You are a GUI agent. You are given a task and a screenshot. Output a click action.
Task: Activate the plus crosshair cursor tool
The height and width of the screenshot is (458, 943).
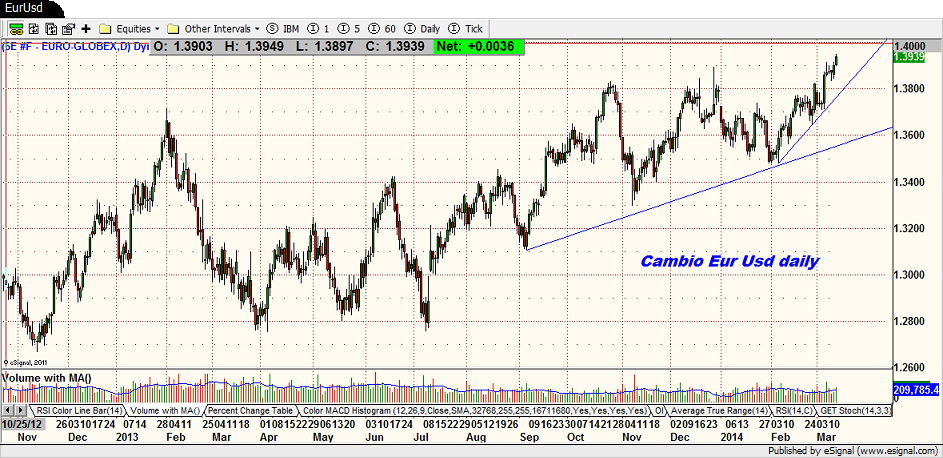[x=86, y=28]
